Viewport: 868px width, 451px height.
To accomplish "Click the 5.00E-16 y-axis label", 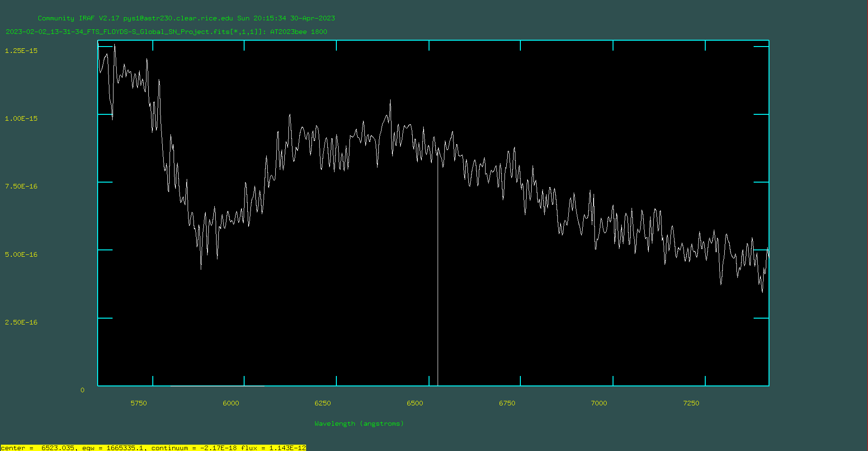I will coord(21,254).
